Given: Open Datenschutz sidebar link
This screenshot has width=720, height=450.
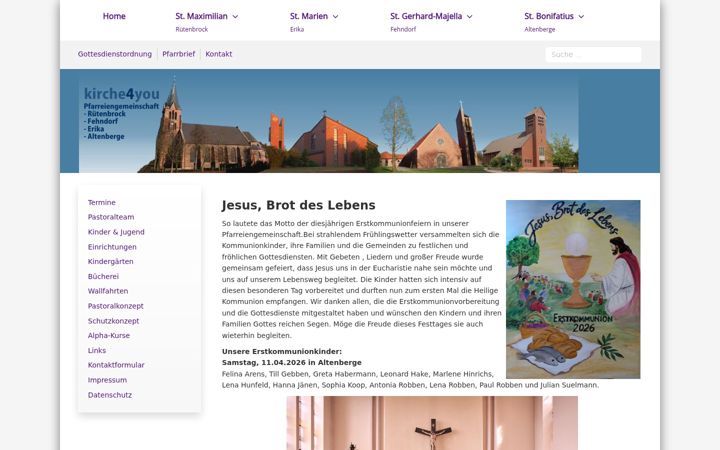Looking at the screenshot, I should click(110, 395).
